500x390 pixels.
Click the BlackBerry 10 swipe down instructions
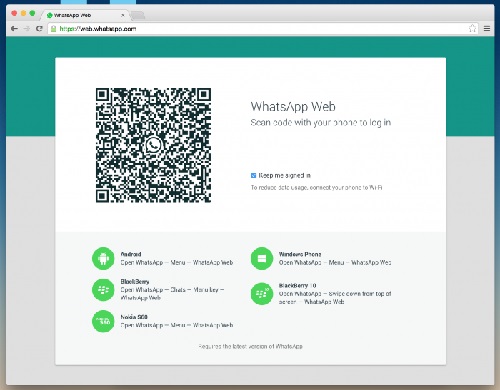335,298
